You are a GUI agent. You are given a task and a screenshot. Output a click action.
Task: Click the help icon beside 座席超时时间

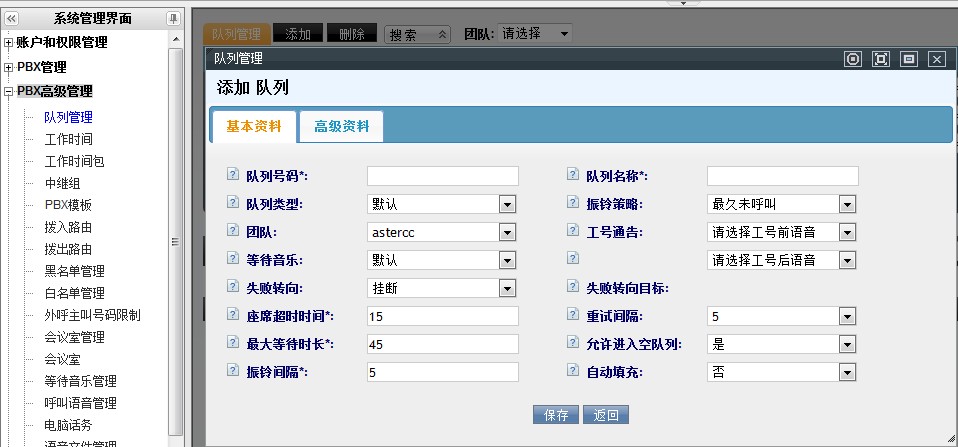[x=233, y=315]
